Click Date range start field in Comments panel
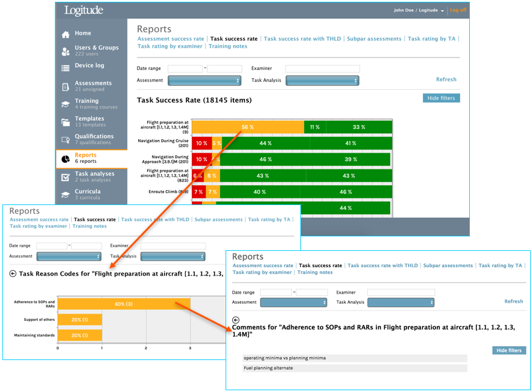 pyautogui.click(x=276, y=292)
